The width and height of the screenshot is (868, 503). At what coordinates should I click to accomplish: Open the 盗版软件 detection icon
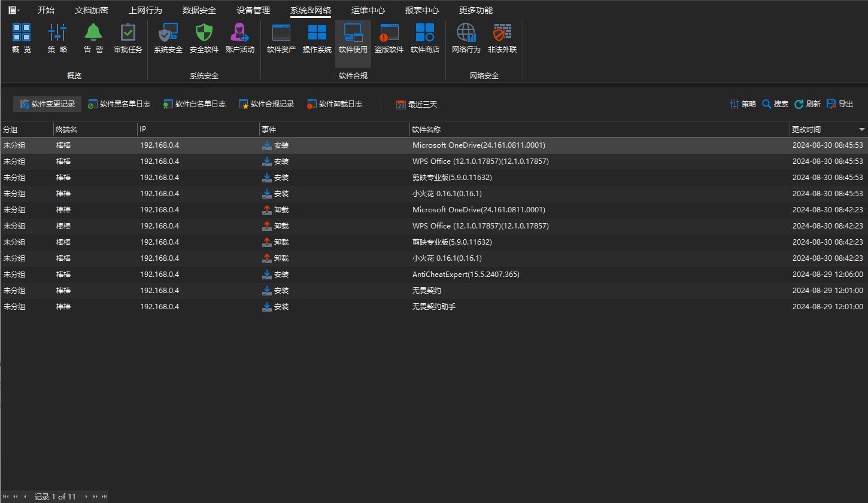coord(389,37)
